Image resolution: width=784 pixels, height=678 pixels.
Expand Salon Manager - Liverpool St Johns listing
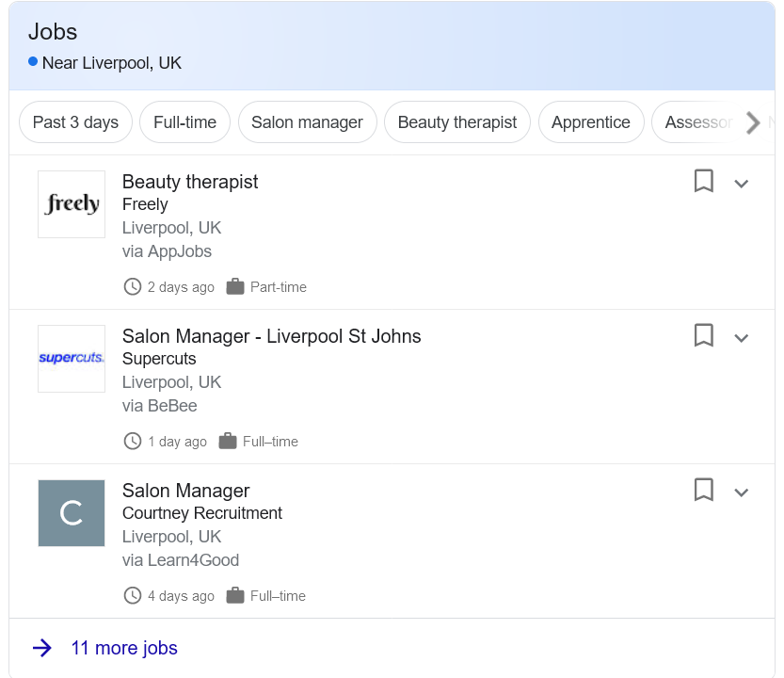741,338
